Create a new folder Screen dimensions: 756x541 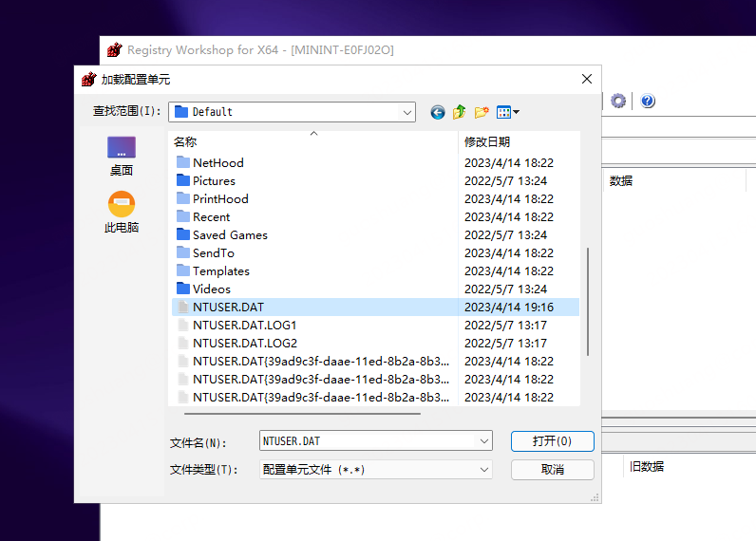482,112
